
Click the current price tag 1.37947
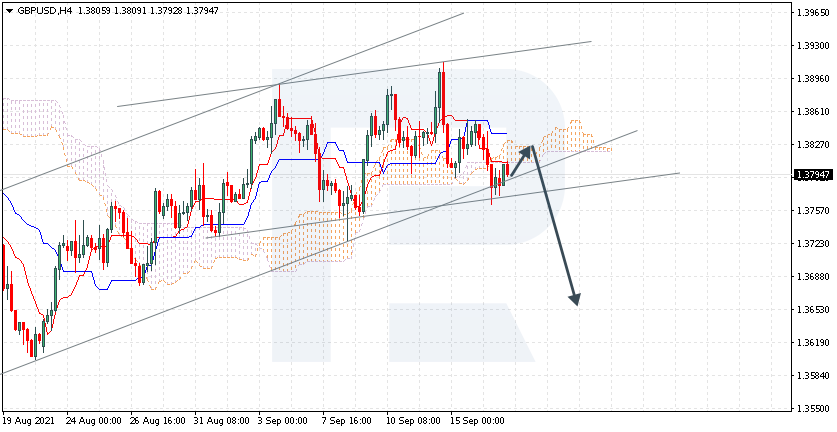tap(812, 175)
